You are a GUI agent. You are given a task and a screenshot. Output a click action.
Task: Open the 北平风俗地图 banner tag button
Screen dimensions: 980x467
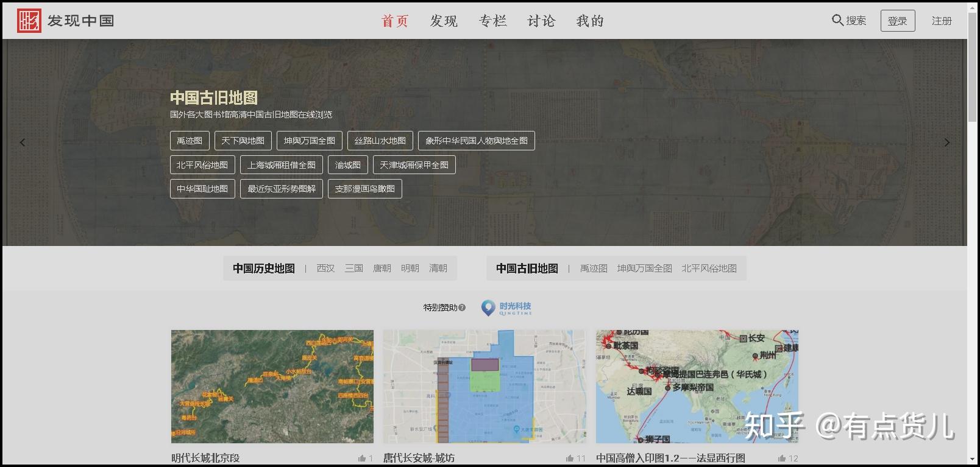[x=202, y=165]
